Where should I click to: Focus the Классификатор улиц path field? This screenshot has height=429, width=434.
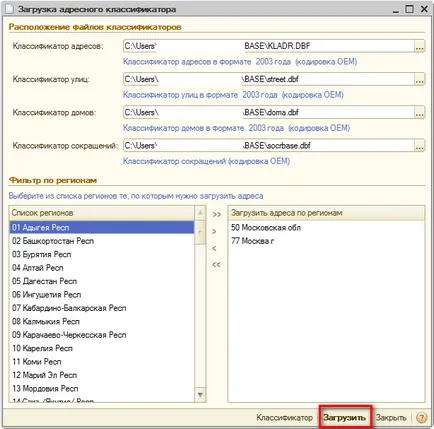pos(269,79)
